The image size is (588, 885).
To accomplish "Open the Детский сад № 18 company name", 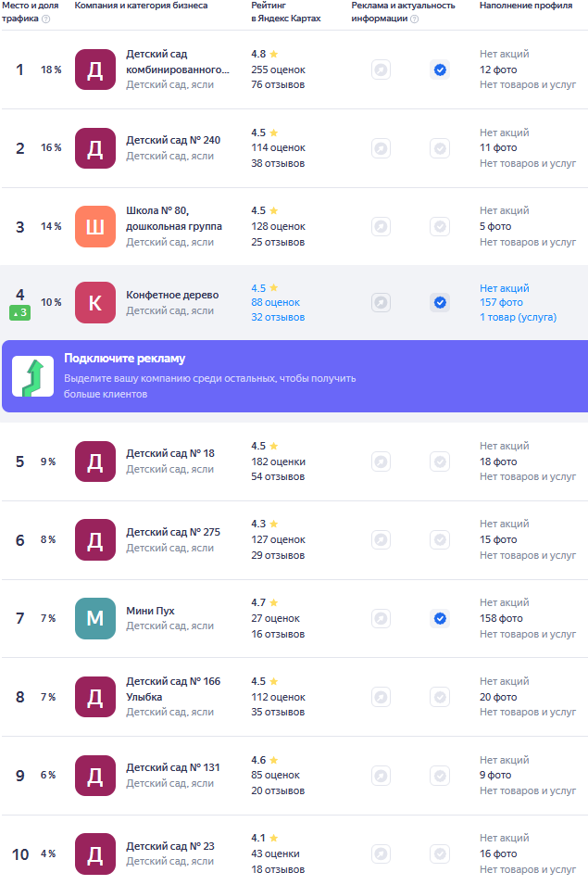I will click(170, 453).
